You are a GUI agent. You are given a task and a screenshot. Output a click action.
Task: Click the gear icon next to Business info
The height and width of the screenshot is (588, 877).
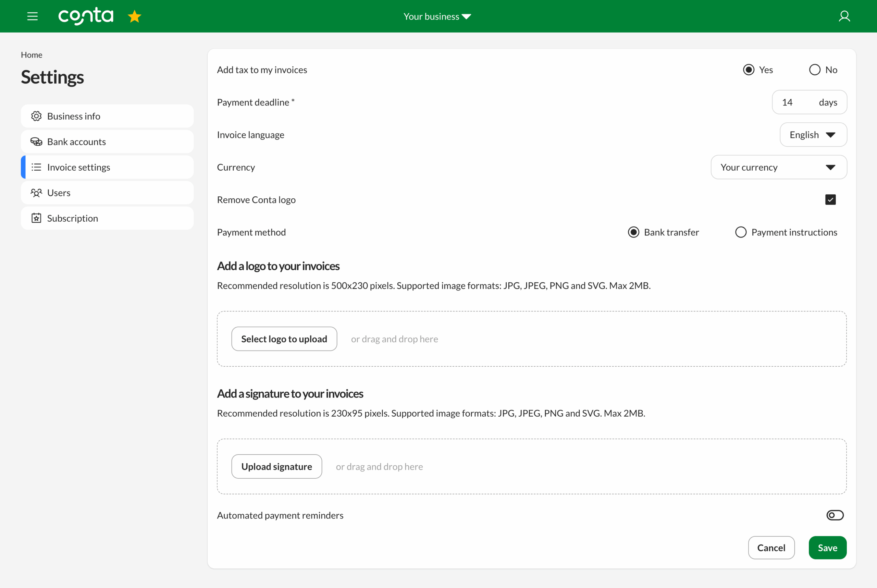point(36,116)
